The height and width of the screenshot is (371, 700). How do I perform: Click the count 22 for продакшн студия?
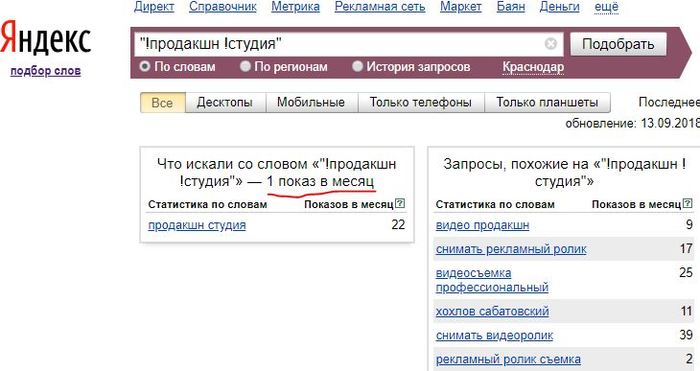398,225
